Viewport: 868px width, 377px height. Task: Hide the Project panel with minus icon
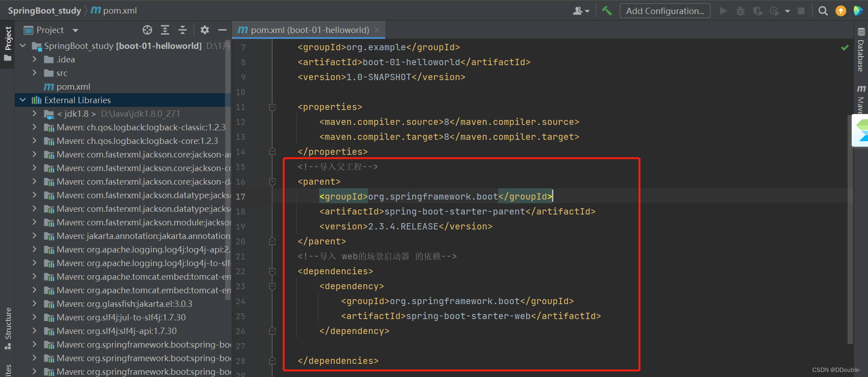coord(222,30)
